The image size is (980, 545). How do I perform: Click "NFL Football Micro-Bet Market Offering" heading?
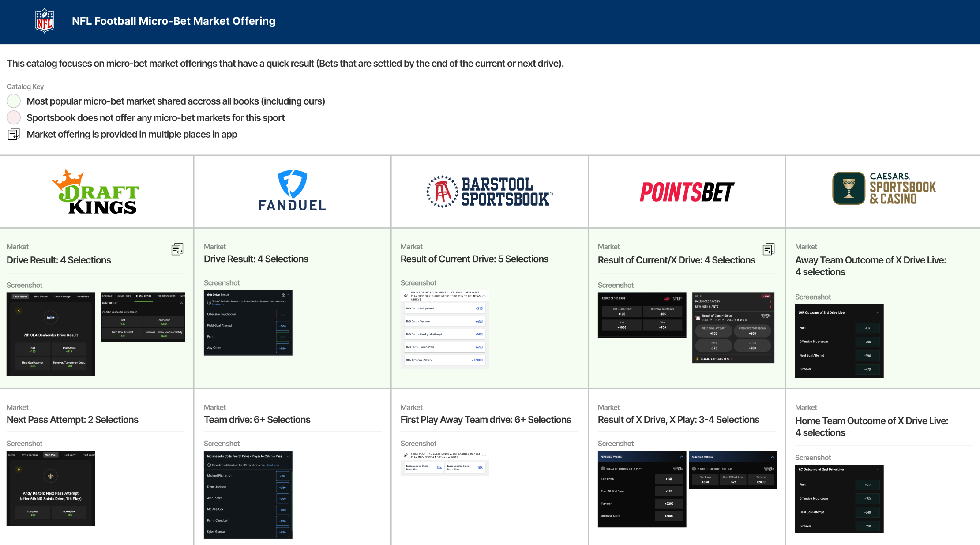tap(174, 21)
